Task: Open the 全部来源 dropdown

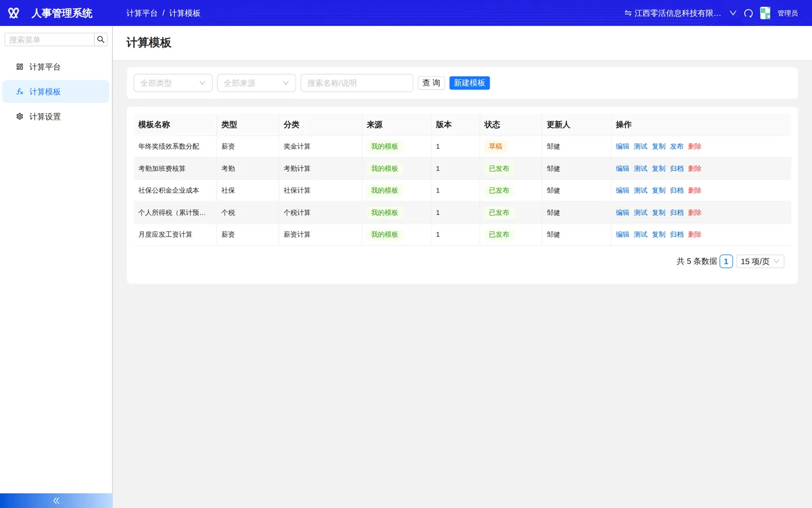Action: [257, 83]
